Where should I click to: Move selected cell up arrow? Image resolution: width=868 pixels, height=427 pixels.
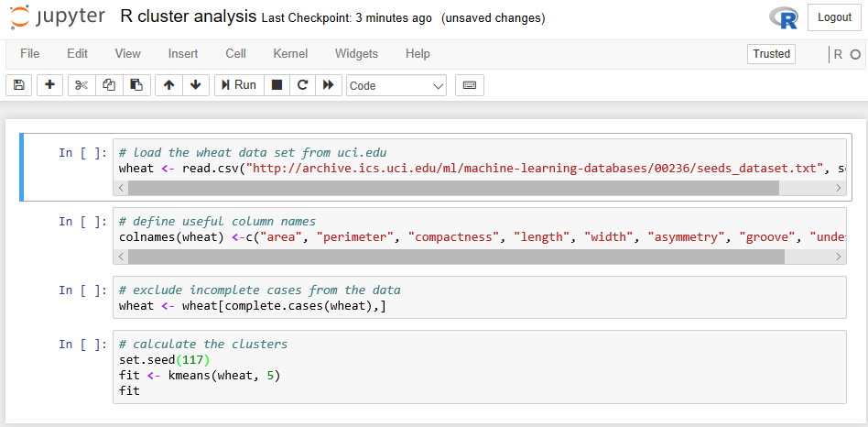(168, 85)
